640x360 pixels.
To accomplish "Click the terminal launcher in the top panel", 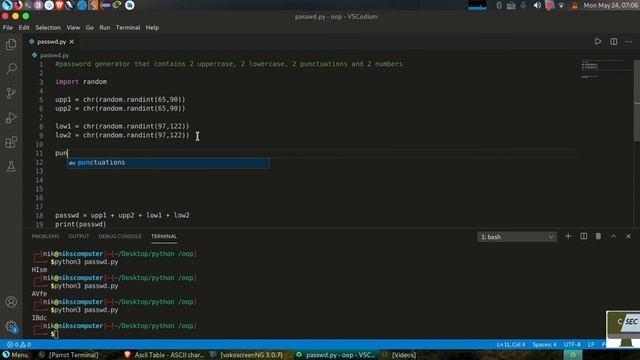I will click(28, 5).
